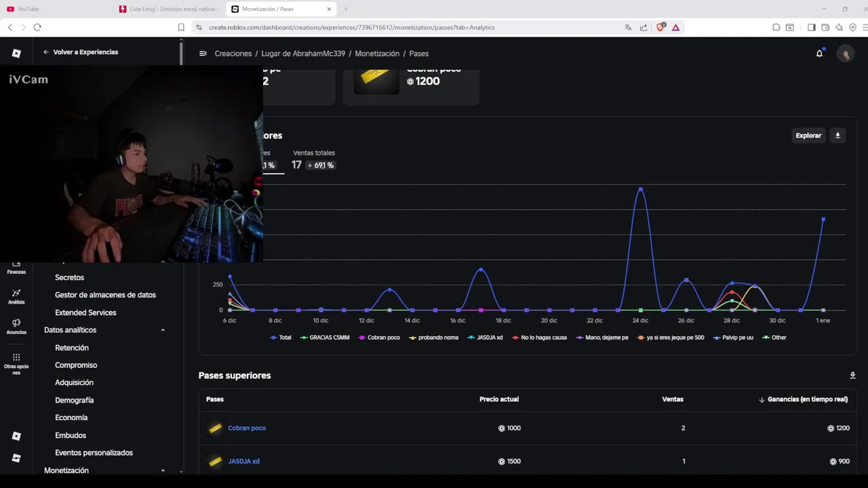Toggle the No lo hagas causa legend series
Screen dimensions: 868x488
tap(539, 338)
